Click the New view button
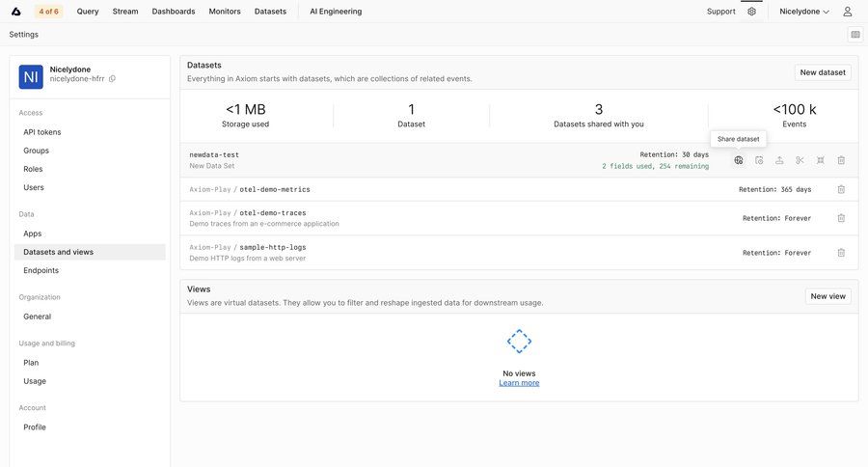The image size is (868, 467). [827, 296]
